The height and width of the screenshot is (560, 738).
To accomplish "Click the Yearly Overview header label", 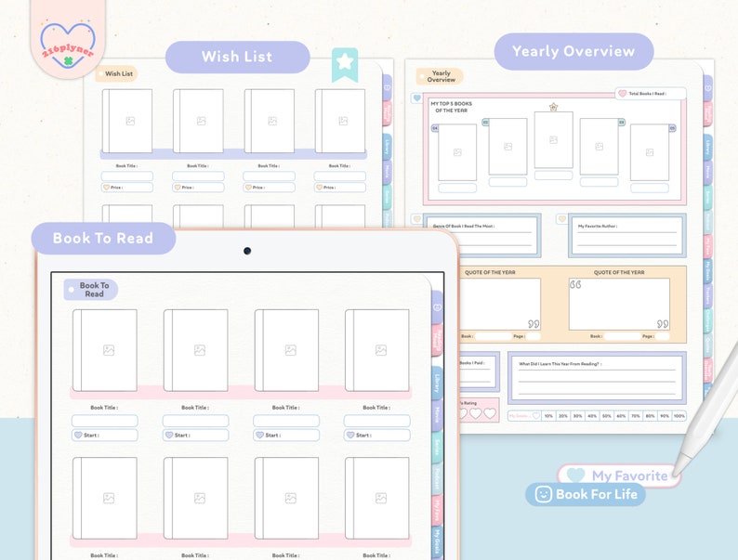I will (573, 51).
